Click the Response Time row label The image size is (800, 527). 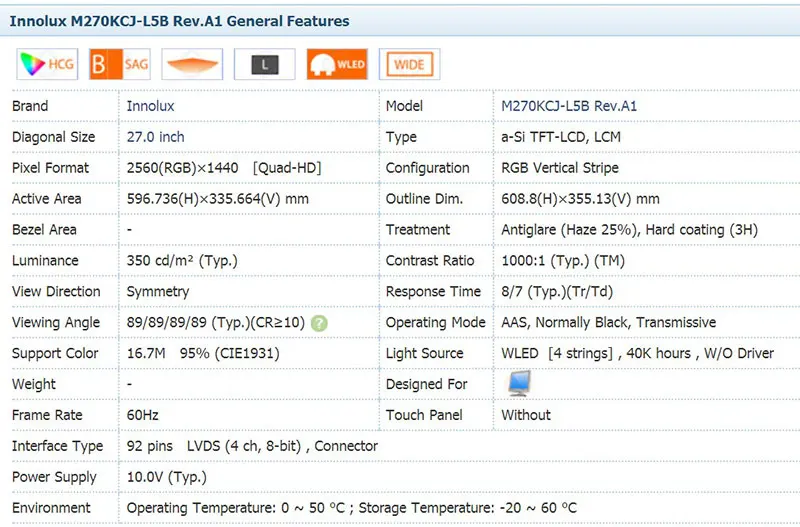point(433,292)
